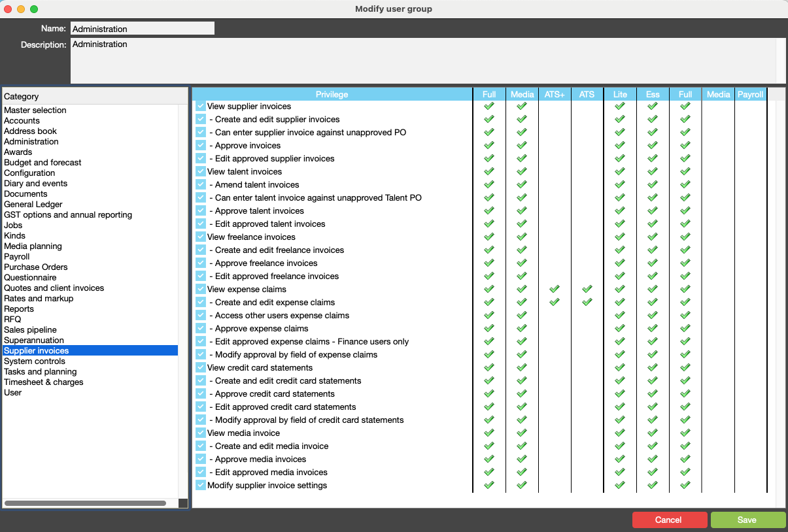Open the Accounts category

pos(90,120)
